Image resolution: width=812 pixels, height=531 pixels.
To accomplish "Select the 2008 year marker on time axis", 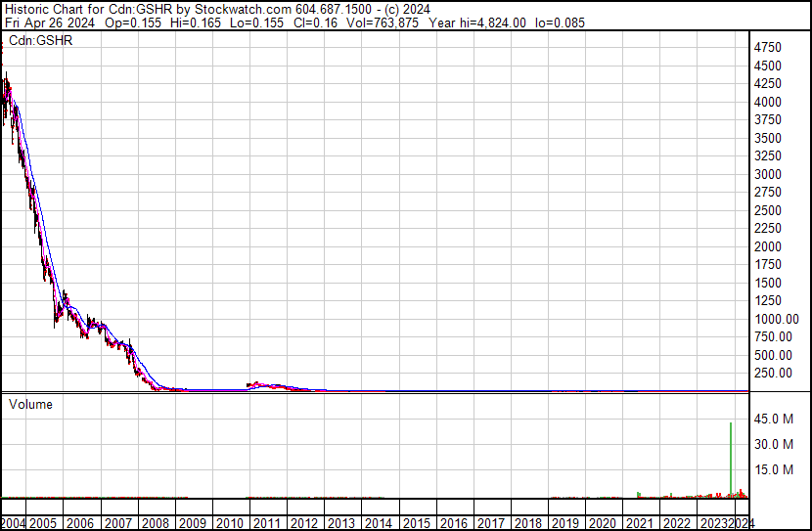I will [156, 523].
